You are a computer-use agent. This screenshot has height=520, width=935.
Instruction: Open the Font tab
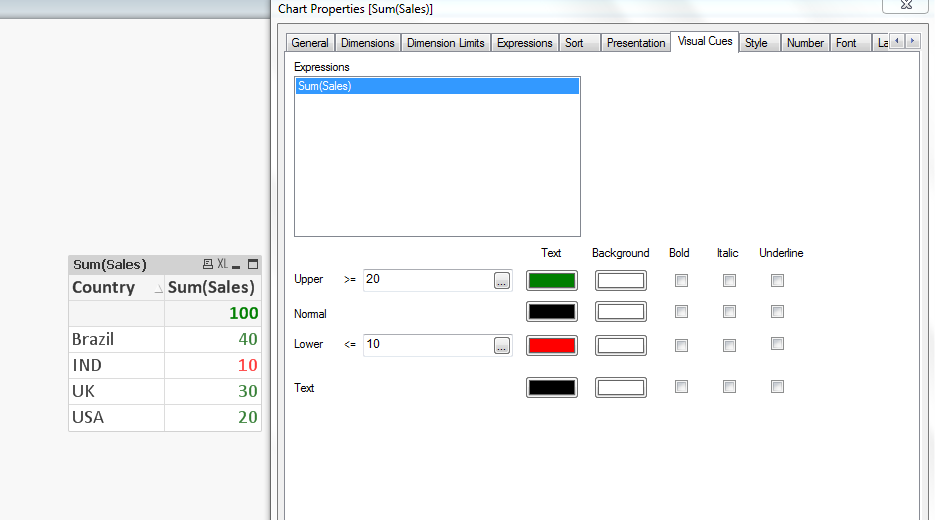850,43
